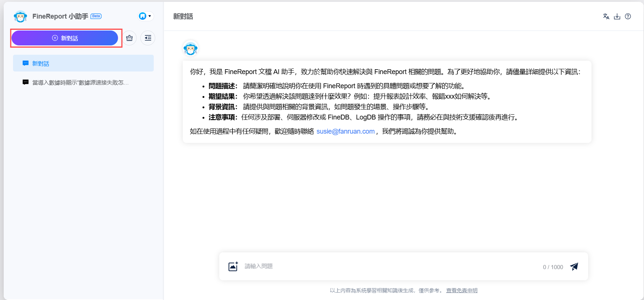Viewport: 644px width, 300px height.
Task: Click the 期望結果 bullet label
Action: (x=223, y=96)
